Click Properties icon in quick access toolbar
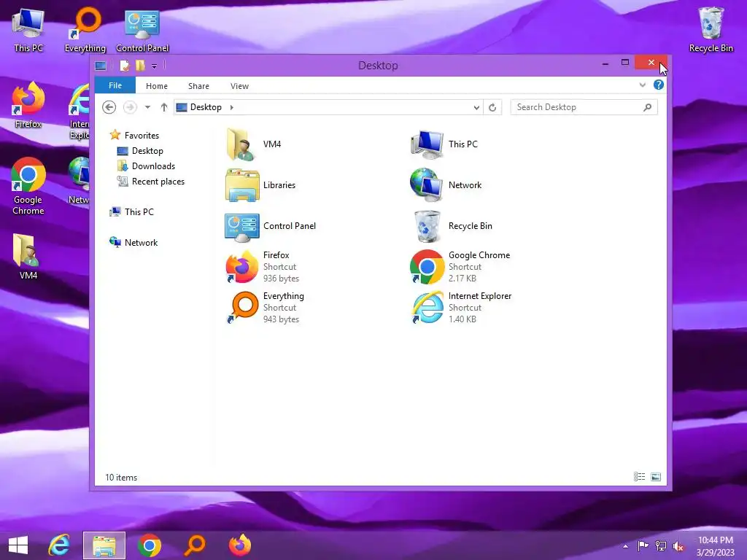Viewport: 747px width, 560px height. (124, 66)
